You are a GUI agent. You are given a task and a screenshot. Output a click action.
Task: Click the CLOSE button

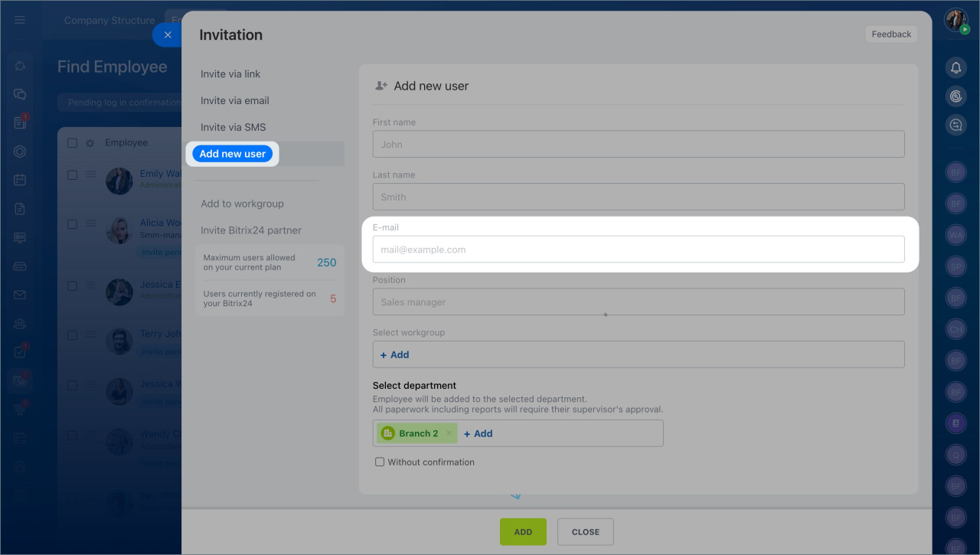coord(586,532)
